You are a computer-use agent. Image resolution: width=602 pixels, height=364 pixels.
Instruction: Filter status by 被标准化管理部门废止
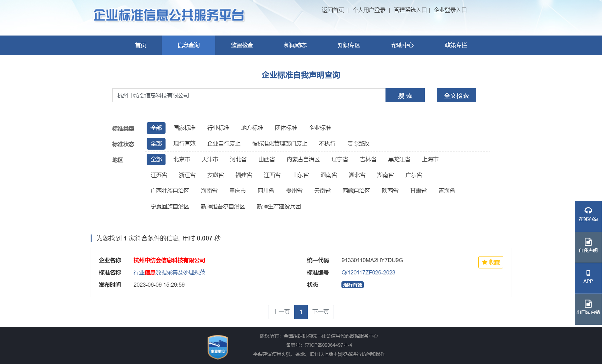pos(279,144)
